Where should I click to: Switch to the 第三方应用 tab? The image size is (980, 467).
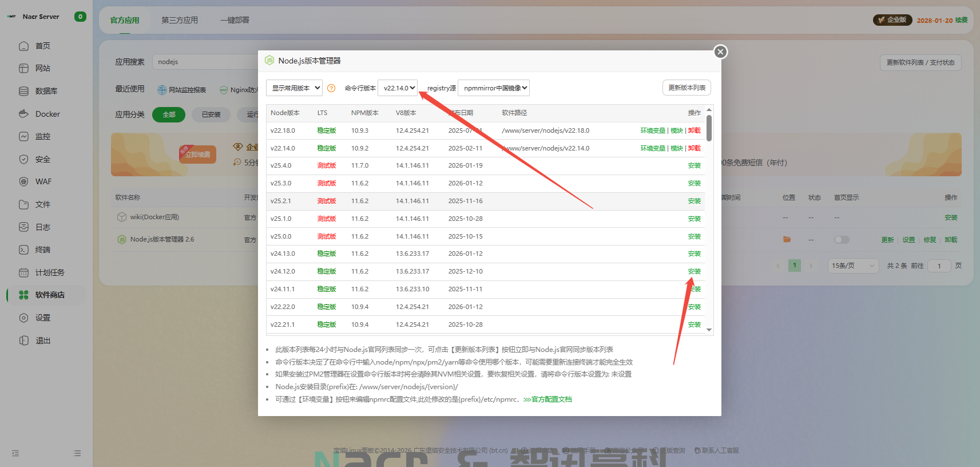coord(179,20)
